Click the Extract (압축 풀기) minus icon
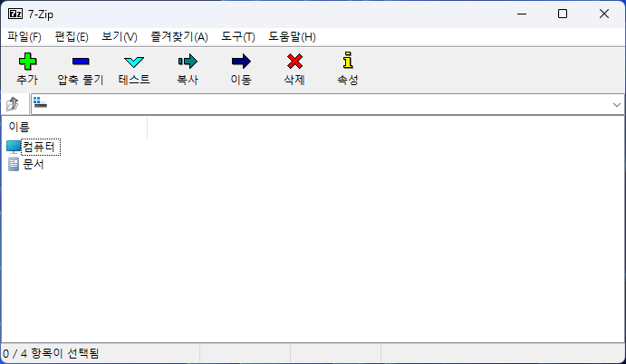Viewport: 626px width, 364px height. [x=81, y=62]
